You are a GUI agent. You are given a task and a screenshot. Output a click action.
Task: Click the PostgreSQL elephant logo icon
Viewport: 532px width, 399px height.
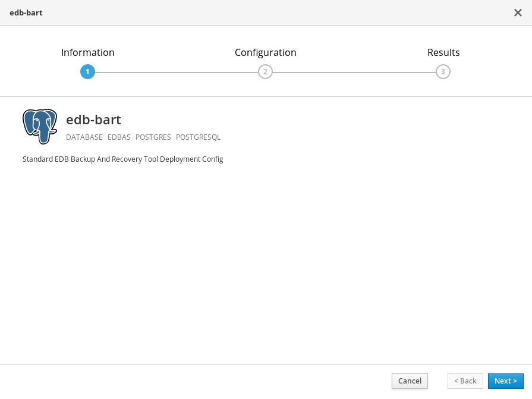click(40, 127)
